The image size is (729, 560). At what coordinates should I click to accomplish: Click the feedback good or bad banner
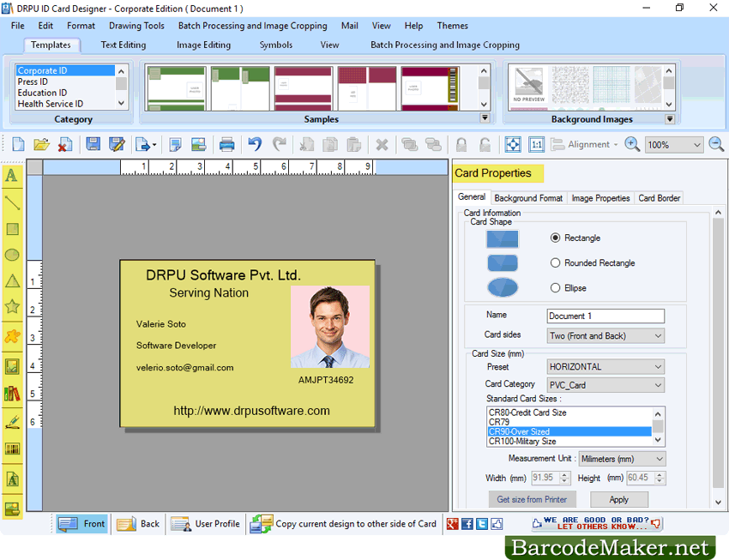tap(598, 523)
